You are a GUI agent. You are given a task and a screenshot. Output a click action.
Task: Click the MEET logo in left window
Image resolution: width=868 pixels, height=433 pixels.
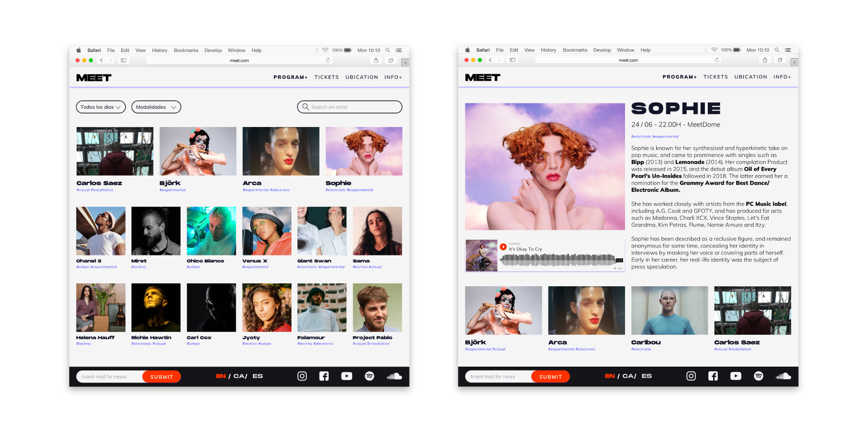(x=94, y=77)
